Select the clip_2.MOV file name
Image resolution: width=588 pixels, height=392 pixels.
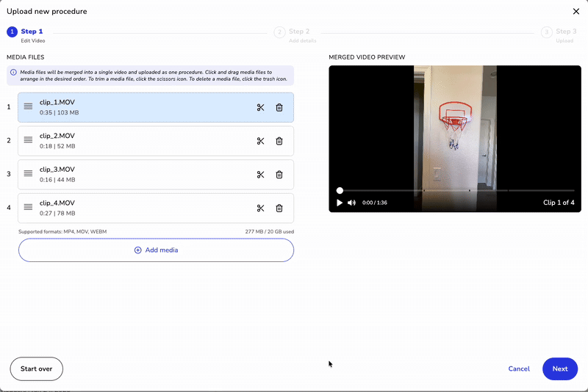[57, 136]
